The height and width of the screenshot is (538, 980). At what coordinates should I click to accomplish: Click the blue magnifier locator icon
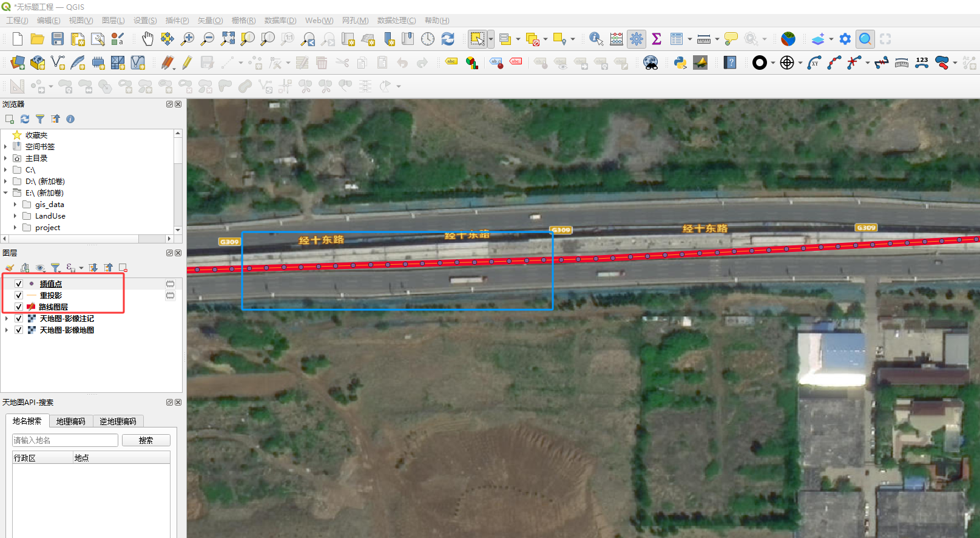click(865, 39)
